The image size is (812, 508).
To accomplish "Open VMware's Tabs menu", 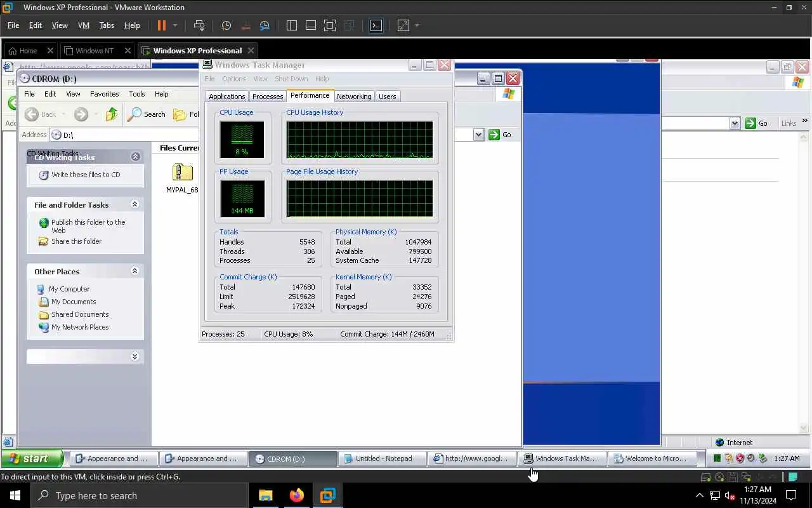I will point(107,25).
